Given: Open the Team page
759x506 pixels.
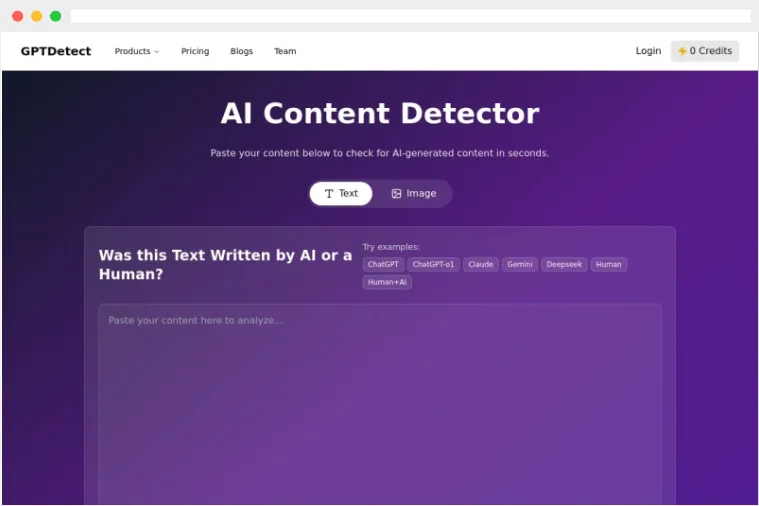Looking at the screenshot, I should coord(285,51).
